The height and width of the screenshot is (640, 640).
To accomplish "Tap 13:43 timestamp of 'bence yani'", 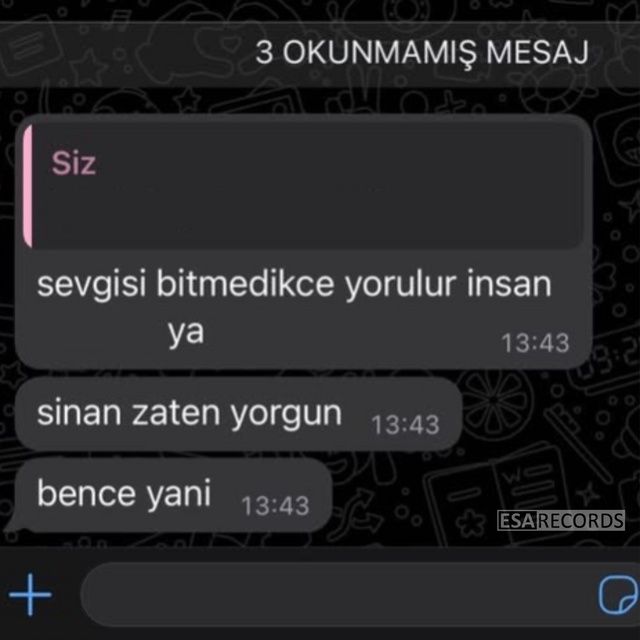I will tap(275, 506).
